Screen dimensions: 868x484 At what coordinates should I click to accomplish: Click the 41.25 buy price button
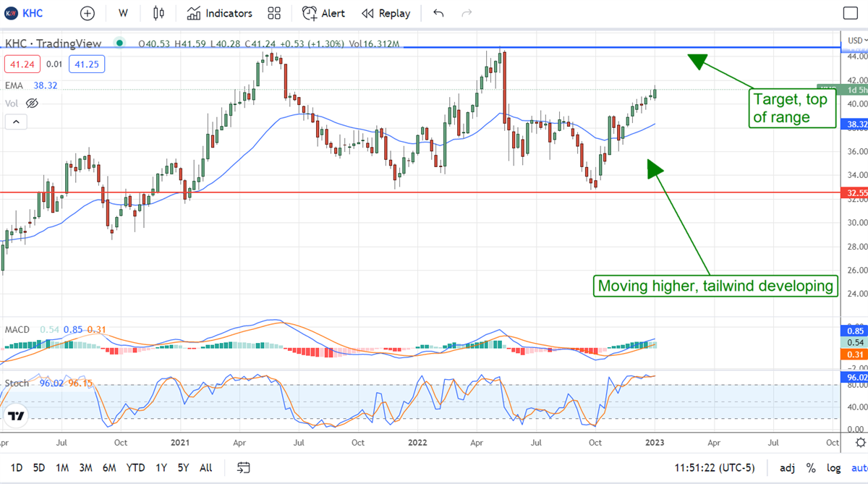coord(87,64)
